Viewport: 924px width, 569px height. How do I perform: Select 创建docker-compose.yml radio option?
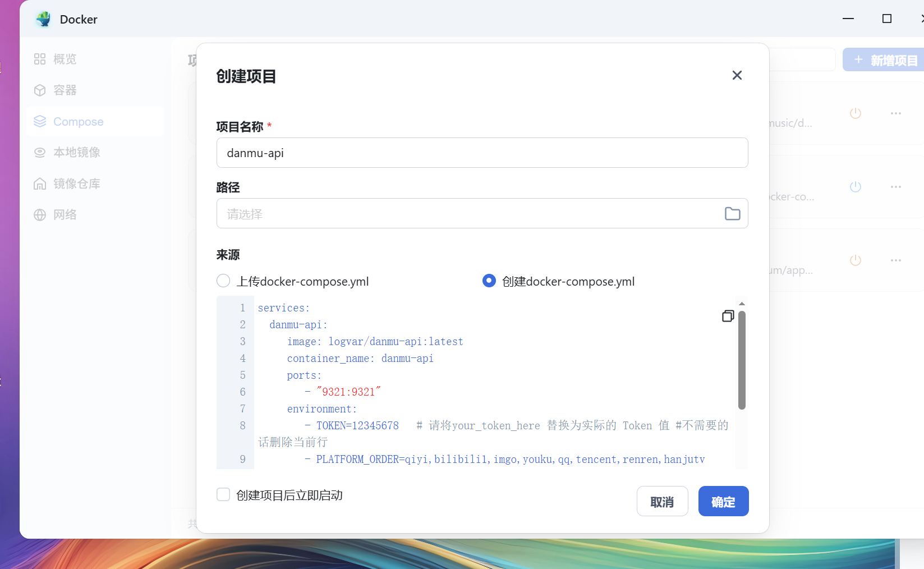click(x=489, y=281)
